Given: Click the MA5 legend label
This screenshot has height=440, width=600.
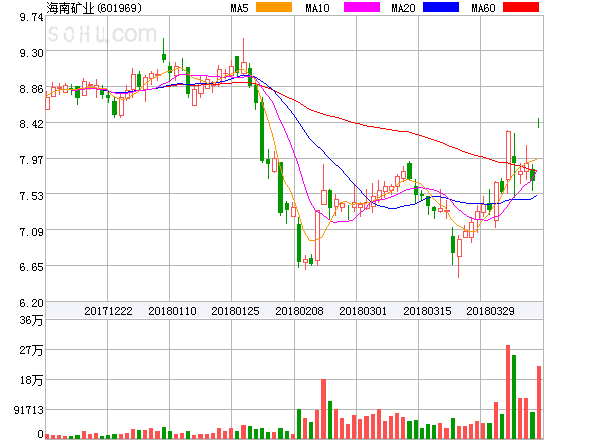Looking at the screenshot, I should [239, 8].
